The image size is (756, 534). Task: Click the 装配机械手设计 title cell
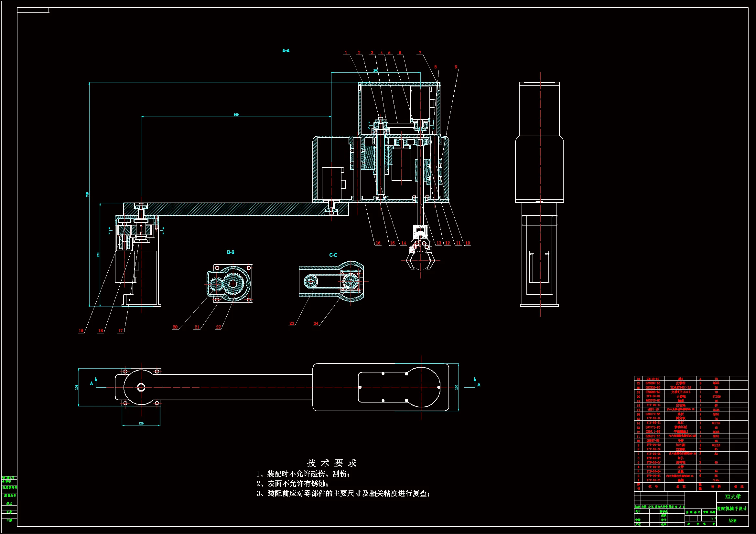click(x=732, y=509)
